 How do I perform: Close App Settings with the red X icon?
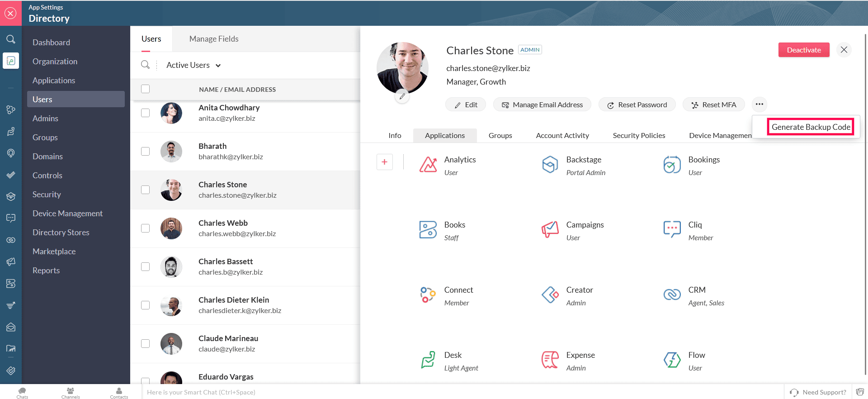click(10, 13)
